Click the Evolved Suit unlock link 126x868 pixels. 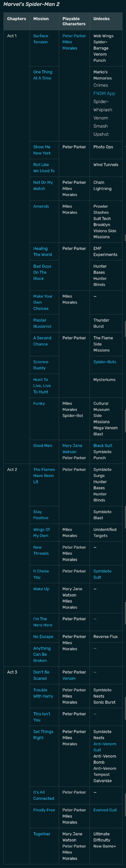click(105, 810)
